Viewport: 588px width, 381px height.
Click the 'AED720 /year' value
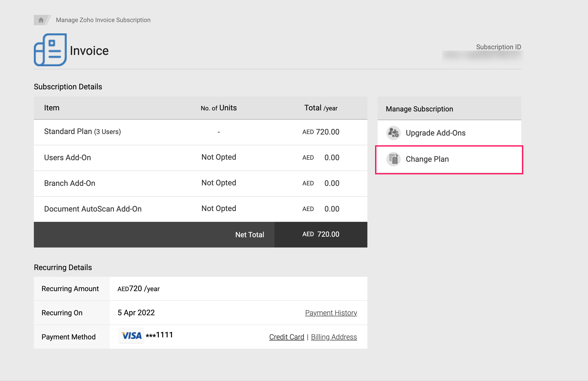point(139,289)
